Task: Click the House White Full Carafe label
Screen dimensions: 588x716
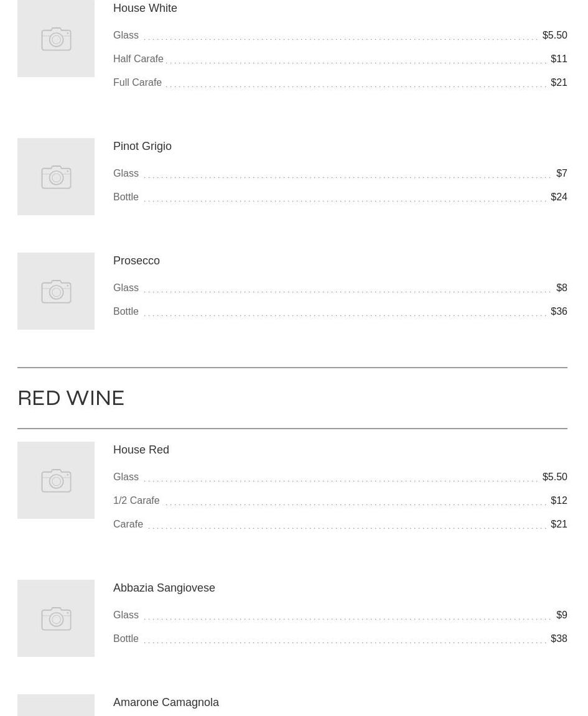Action: 138,83
